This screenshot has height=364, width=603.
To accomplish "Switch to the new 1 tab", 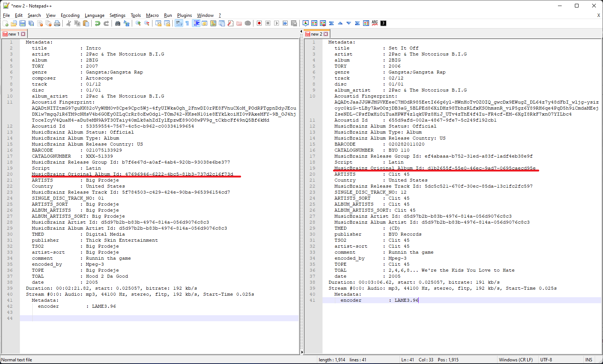I will [12, 34].
